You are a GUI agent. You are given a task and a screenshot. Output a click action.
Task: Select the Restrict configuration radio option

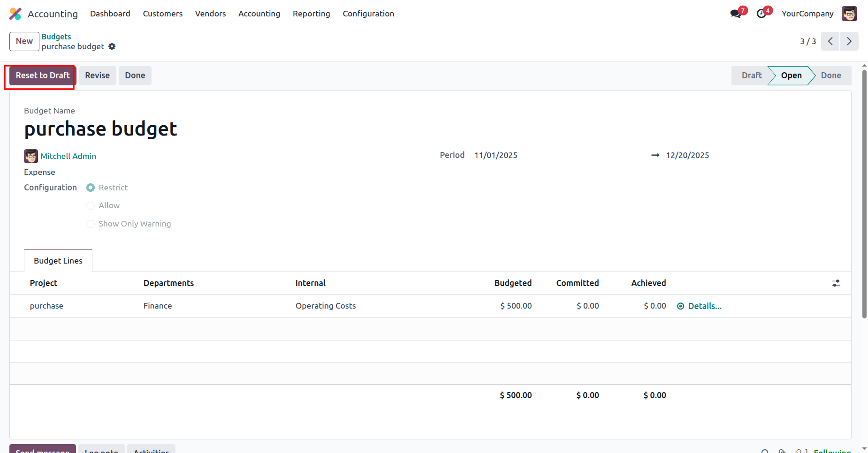coord(91,188)
